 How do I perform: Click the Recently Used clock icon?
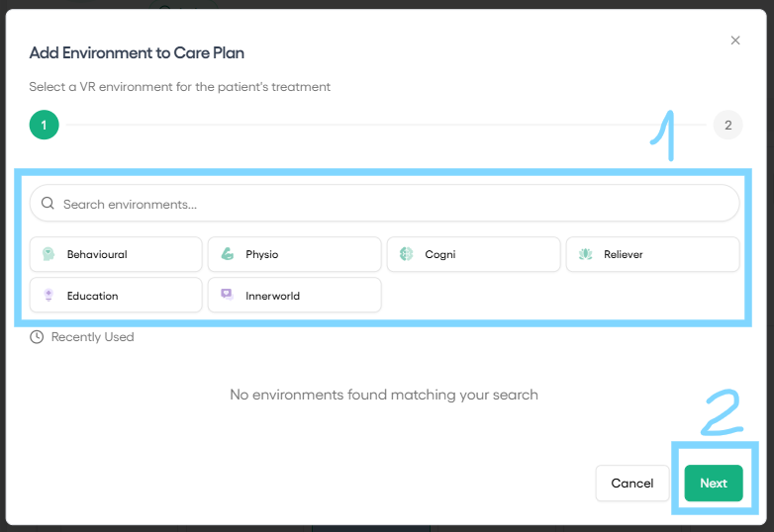click(37, 337)
